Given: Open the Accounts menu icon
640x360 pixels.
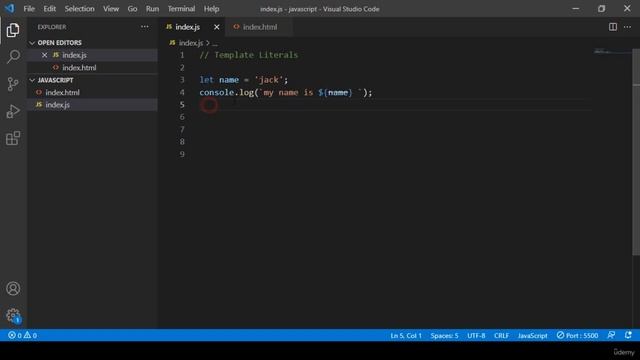Looking at the screenshot, I should [x=13, y=289].
